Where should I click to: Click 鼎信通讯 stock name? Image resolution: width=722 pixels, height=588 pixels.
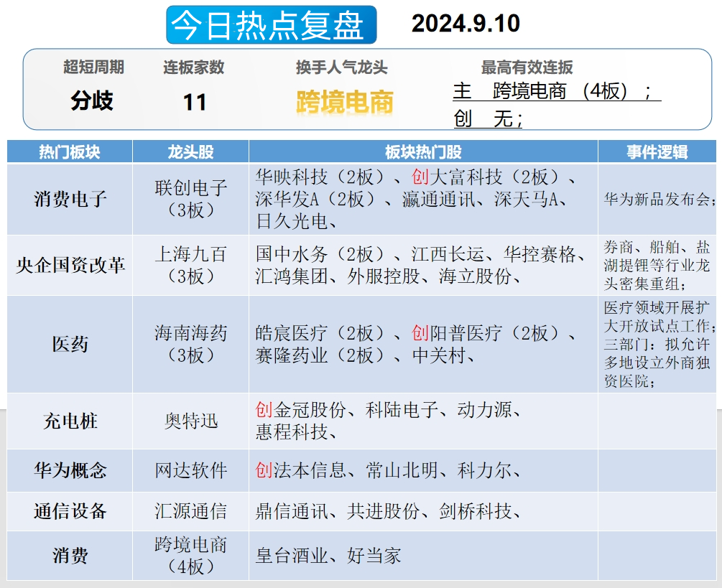point(292,511)
